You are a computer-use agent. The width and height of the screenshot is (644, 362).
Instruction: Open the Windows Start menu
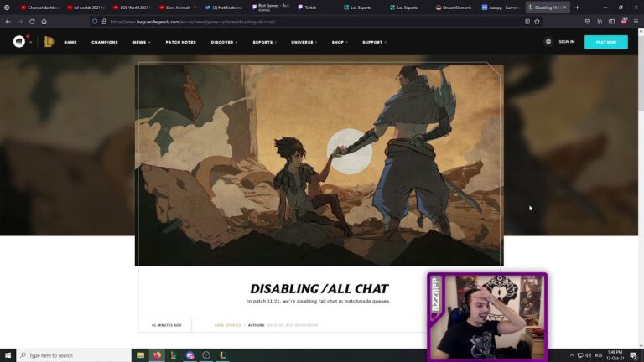8,355
